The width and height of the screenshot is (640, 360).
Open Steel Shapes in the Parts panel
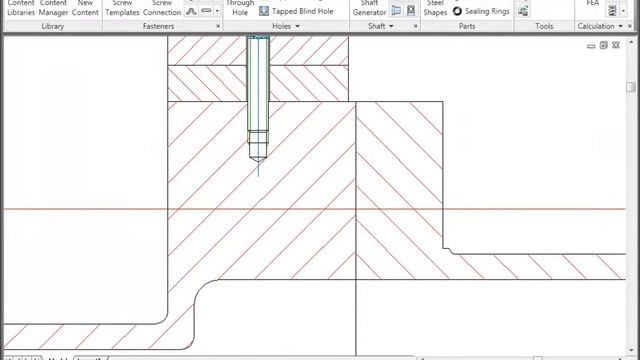435,8
